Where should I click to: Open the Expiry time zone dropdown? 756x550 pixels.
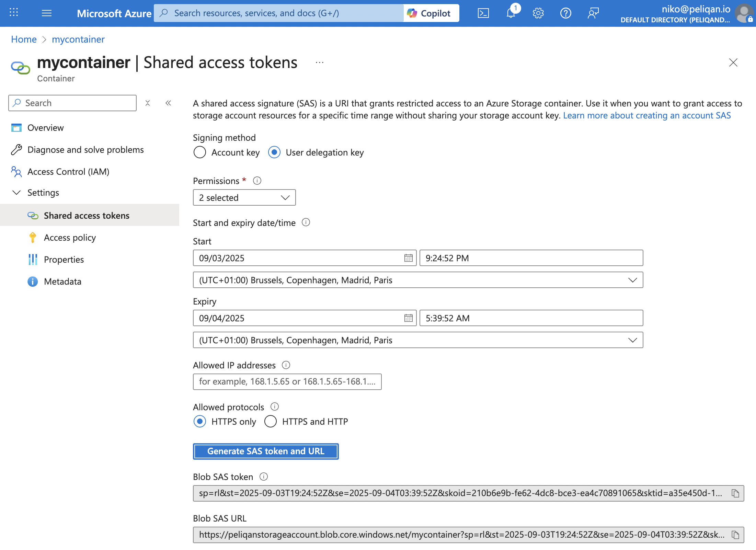pyautogui.click(x=418, y=340)
